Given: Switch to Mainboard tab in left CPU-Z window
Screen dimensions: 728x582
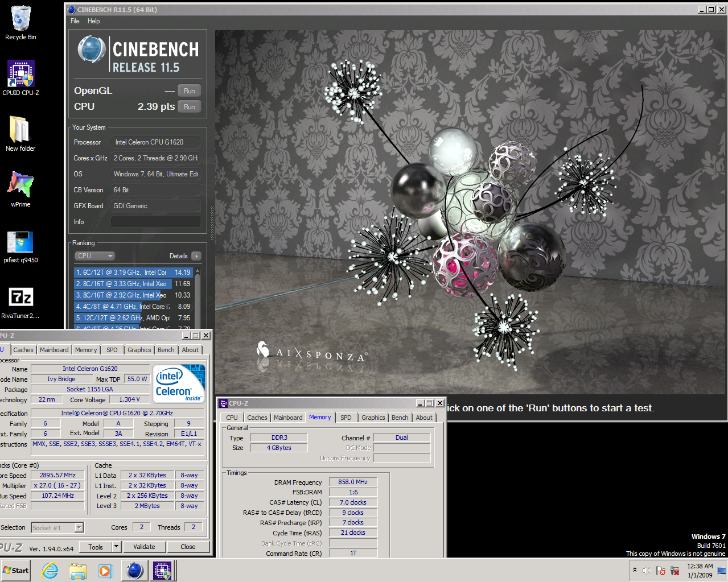Looking at the screenshot, I should pos(54,350).
